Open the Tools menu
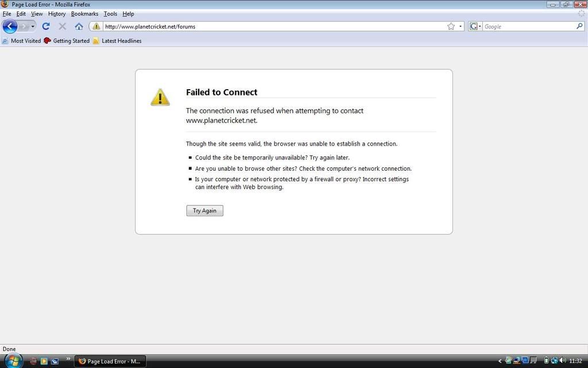588x368 pixels. (x=110, y=14)
